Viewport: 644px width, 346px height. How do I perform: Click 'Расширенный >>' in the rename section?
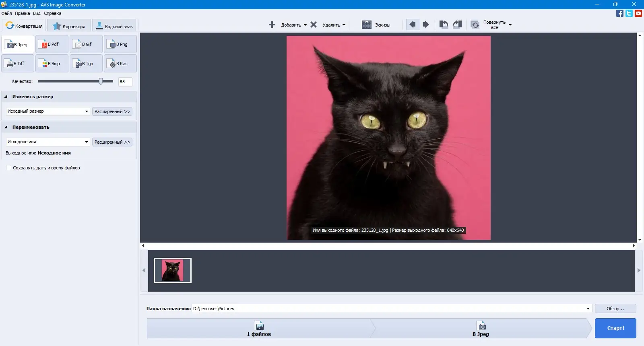pos(112,142)
